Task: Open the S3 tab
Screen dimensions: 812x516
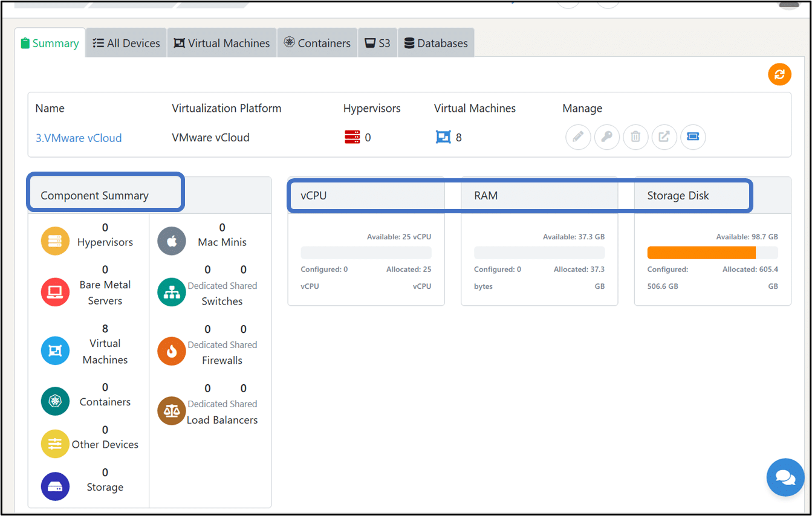Action: point(378,43)
